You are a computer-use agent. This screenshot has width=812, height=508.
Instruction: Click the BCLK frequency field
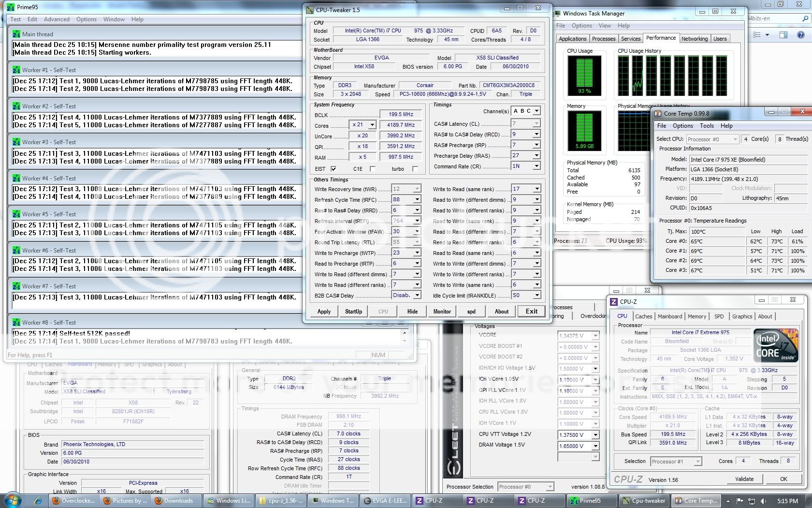(401, 115)
